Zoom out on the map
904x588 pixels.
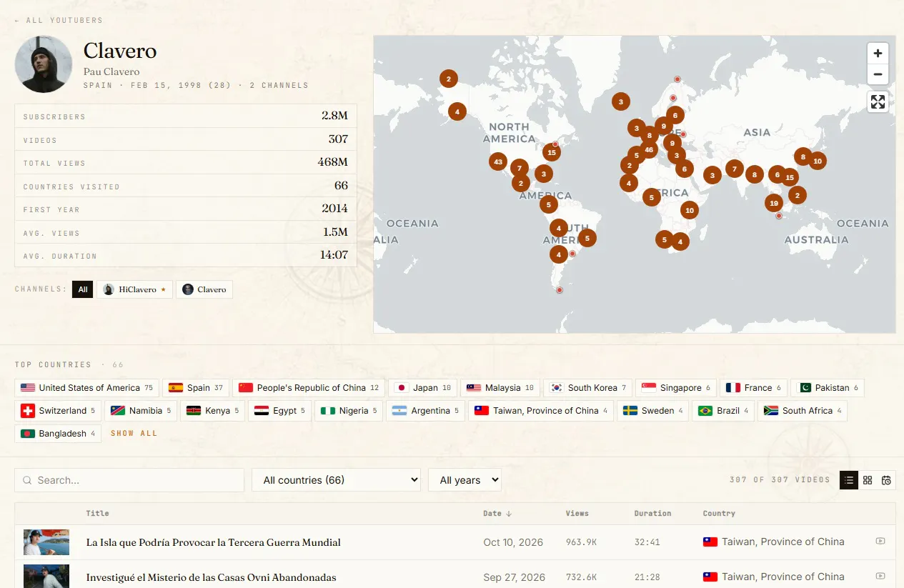(878, 74)
